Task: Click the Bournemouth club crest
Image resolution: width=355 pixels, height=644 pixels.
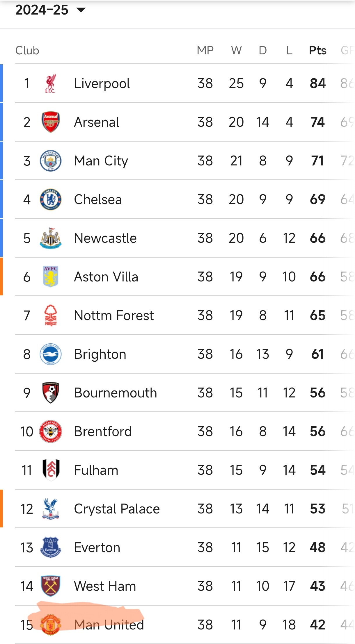Action: [51, 393]
